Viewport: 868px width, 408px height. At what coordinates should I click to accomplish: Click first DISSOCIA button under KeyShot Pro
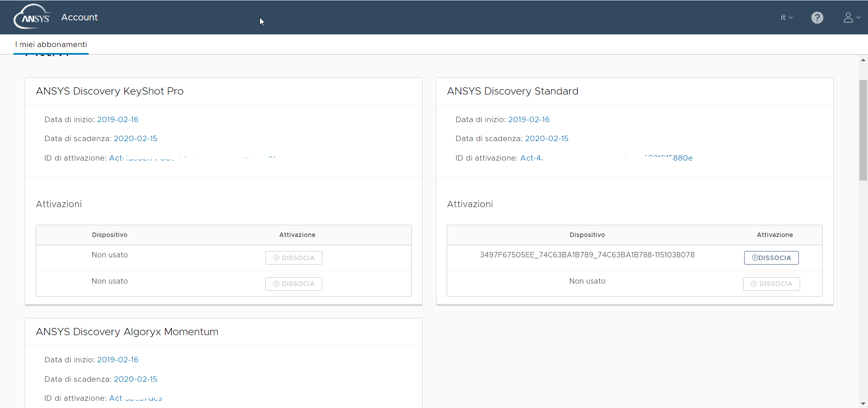point(294,258)
